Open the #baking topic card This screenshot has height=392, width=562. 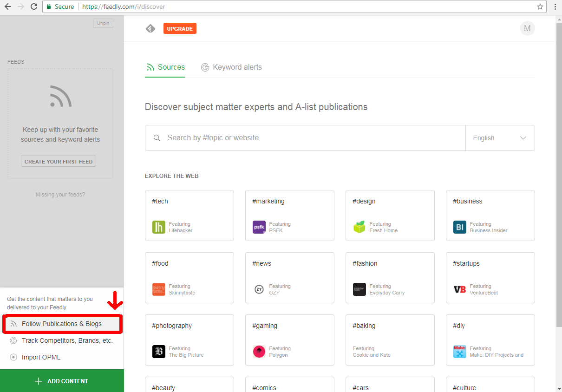pyautogui.click(x=390, y=340)
